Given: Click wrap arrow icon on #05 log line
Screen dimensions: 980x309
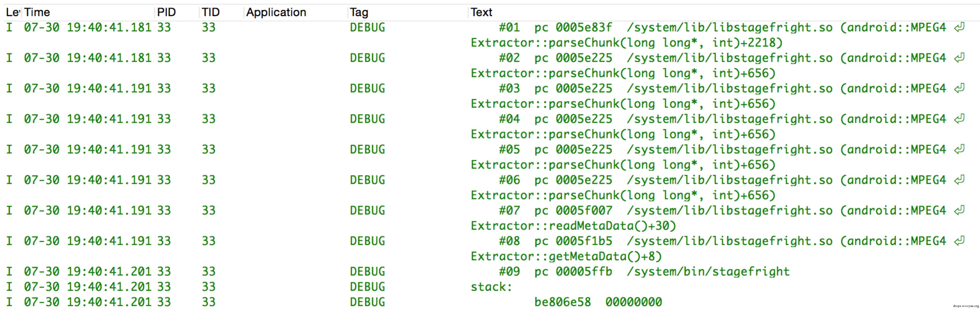Looking at the screenshot, I should tap(959, 149).
